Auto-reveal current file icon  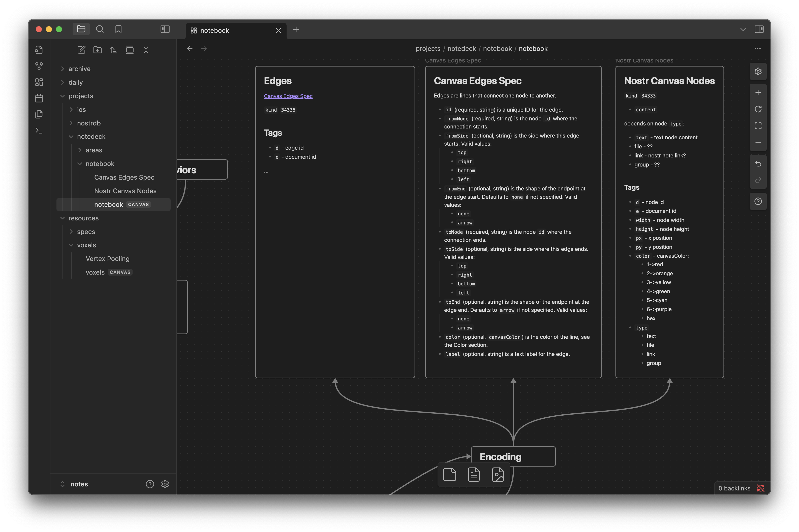click(130, 50)
